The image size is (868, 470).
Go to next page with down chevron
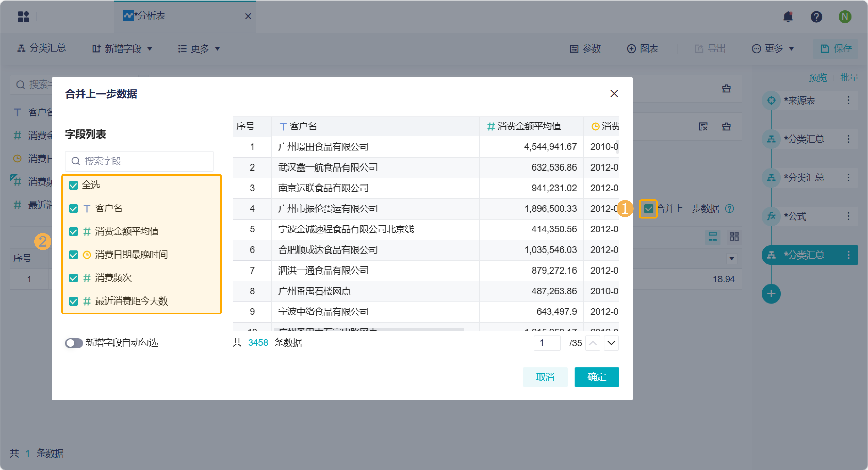[611, 343]
